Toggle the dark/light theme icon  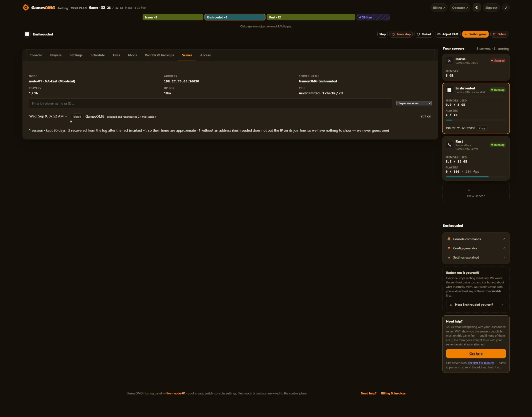pyautogui.click(x=476, y=8)
